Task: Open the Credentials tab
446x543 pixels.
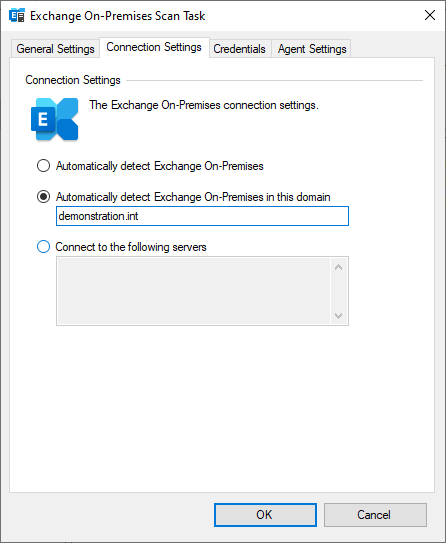Action: [x=239, y=49]
